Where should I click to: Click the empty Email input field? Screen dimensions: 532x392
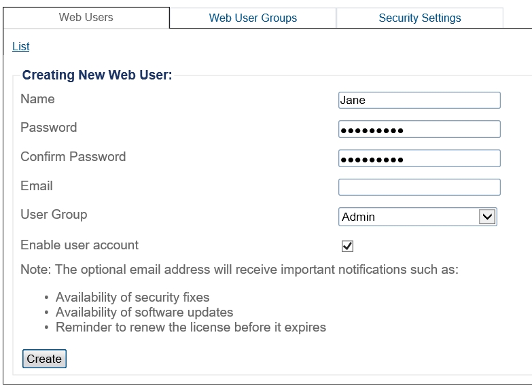[x=419, y=187]
